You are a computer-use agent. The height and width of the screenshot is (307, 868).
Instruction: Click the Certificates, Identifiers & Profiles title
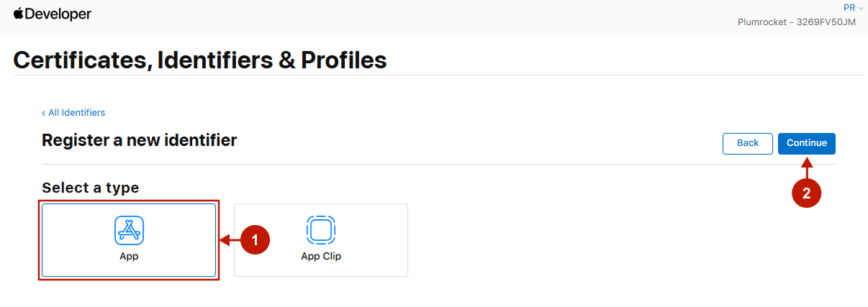(200, 60)
